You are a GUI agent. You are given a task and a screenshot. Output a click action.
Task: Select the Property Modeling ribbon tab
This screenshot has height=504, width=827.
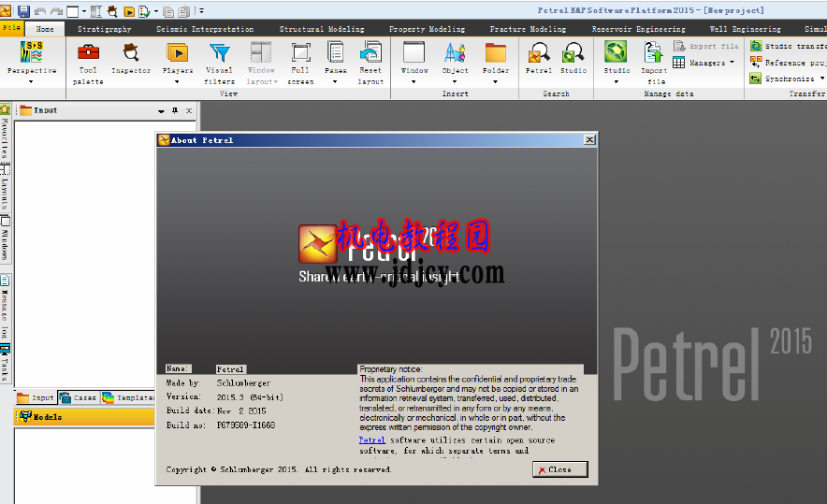[x=428, y=29]
